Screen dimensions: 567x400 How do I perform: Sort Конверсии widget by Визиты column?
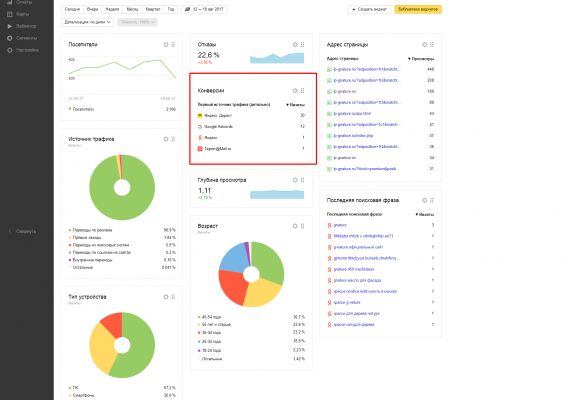[x=295, y=105]
